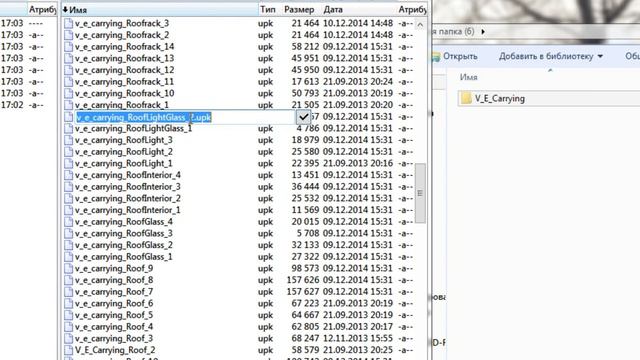Select file icon of v_e_carrying_RoofInterior_4
The width and height of the screenshot is (640, 360).
[69, 175]
